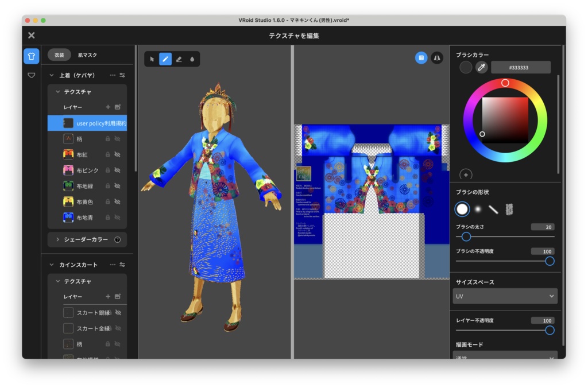Close the texture editor with the X
The width and height of the screenshot is (588, 388).
point(32,35)
